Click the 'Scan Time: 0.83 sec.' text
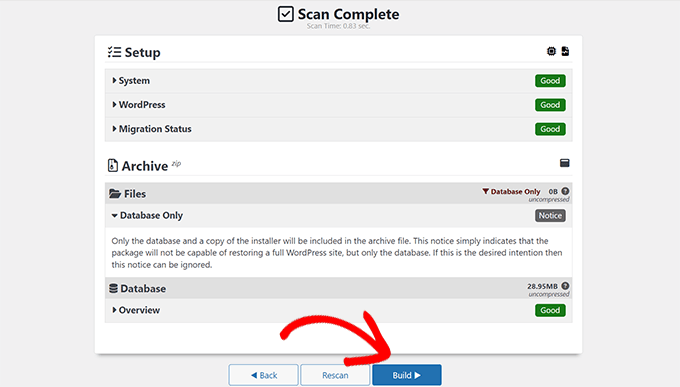This screenshot has width=680, height=387. [338, 26]
